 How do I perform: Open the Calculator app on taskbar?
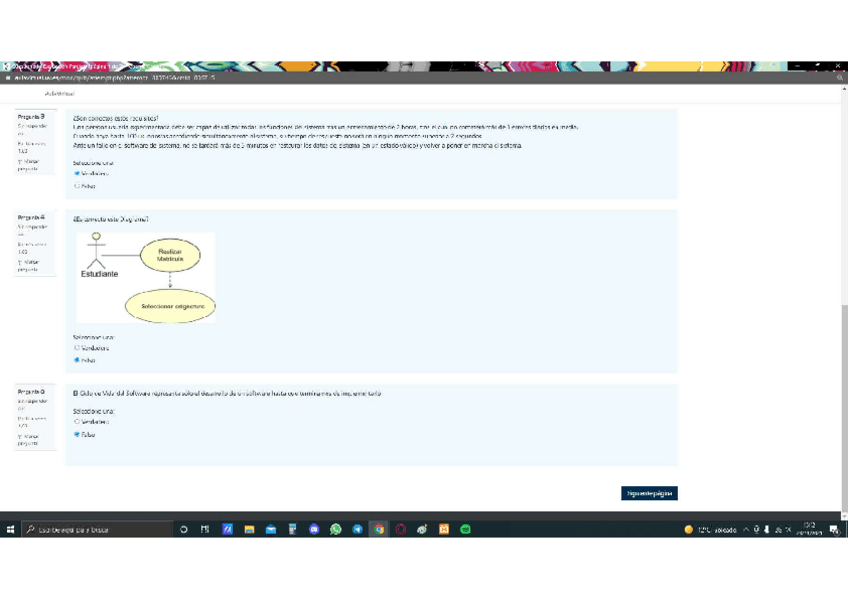293,529
